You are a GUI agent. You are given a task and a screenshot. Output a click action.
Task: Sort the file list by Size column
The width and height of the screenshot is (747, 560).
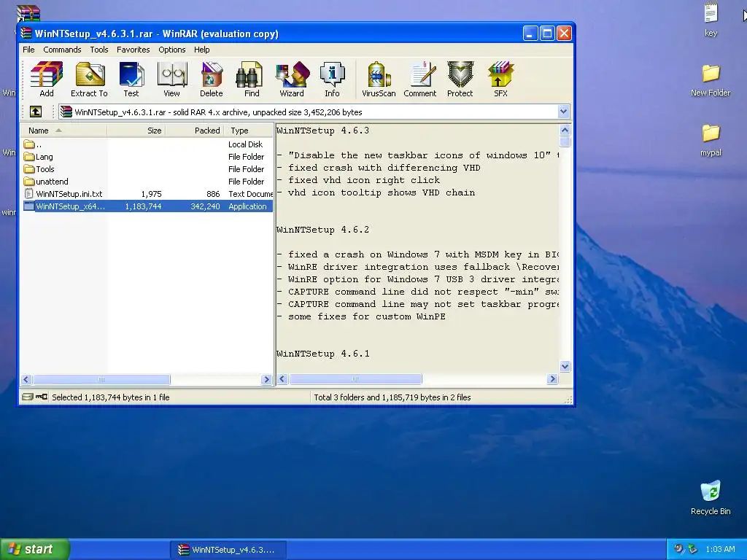136,131
